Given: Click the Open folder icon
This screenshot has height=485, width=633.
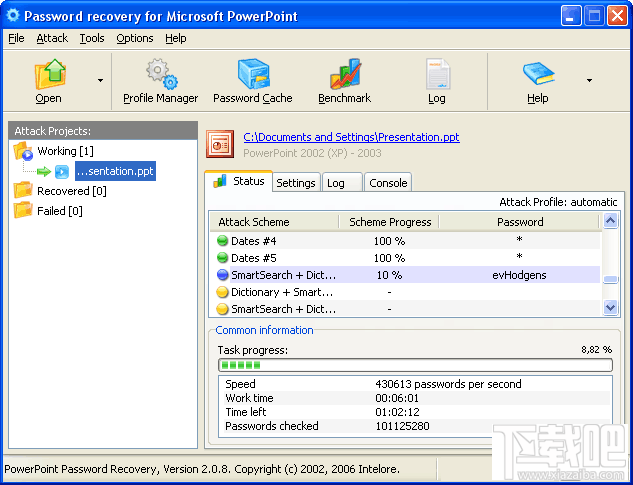Looking at the screenshot, I should [x=50, y=74].
